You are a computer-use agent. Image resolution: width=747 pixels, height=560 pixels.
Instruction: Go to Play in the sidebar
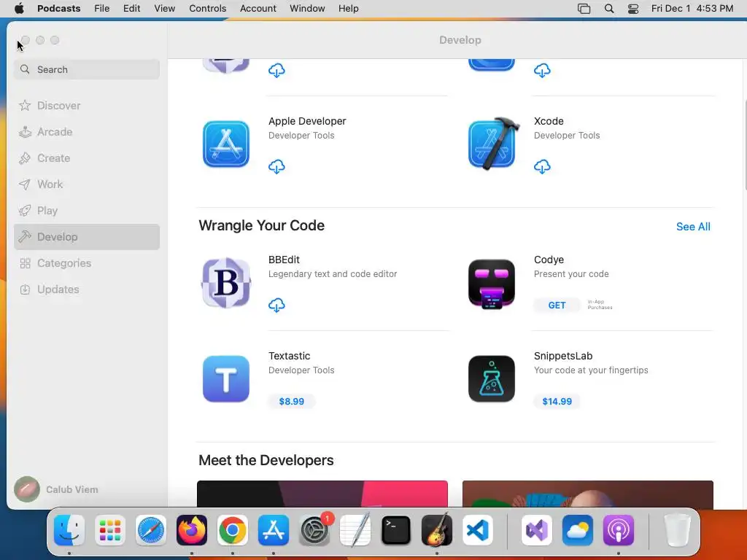tap(87, 211)
